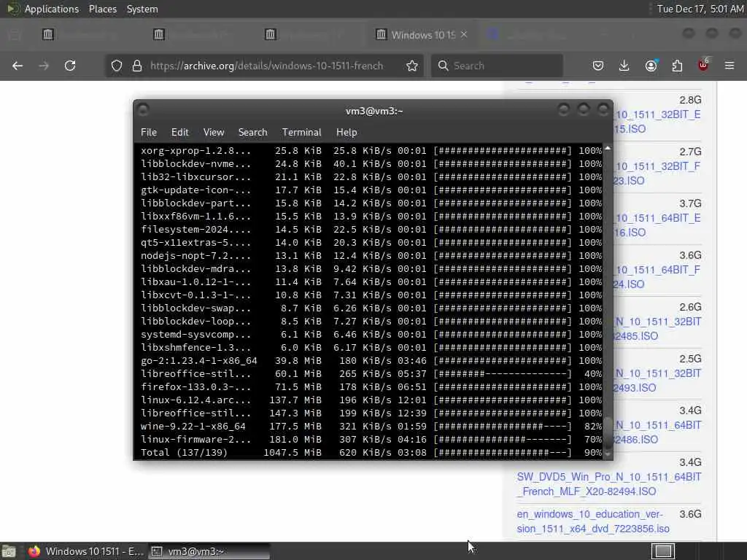
Task: Click the terminal window menu button
Action: [143, 110]
